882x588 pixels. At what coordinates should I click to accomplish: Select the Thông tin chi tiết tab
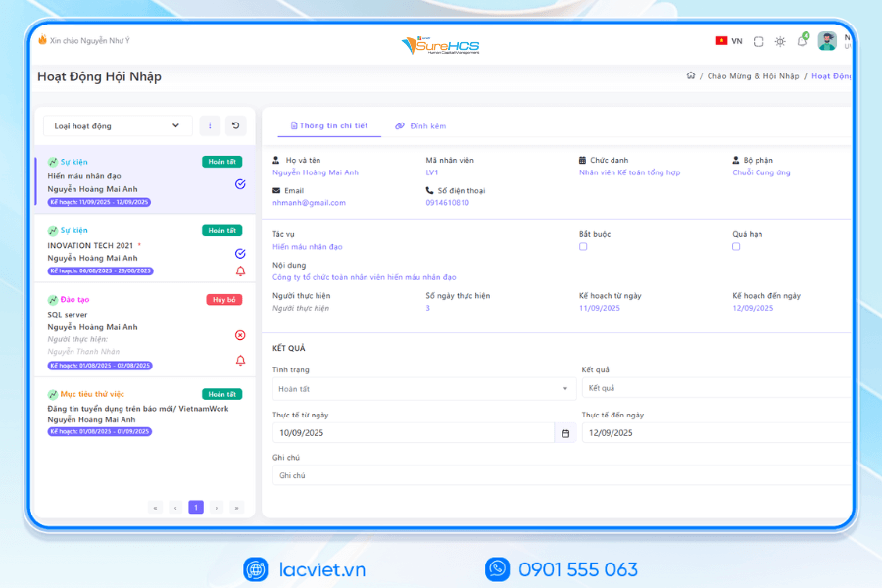[x=329, y=126]
